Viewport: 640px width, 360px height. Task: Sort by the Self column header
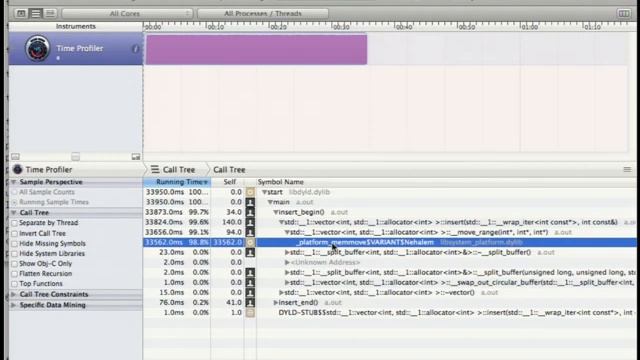click(x=227, y=182)
